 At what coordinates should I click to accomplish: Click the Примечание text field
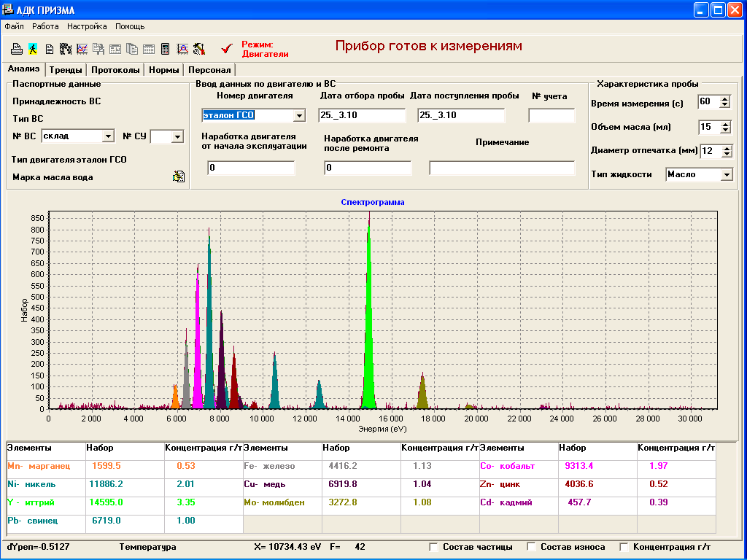pyautogui.click(x=501, y=168)
